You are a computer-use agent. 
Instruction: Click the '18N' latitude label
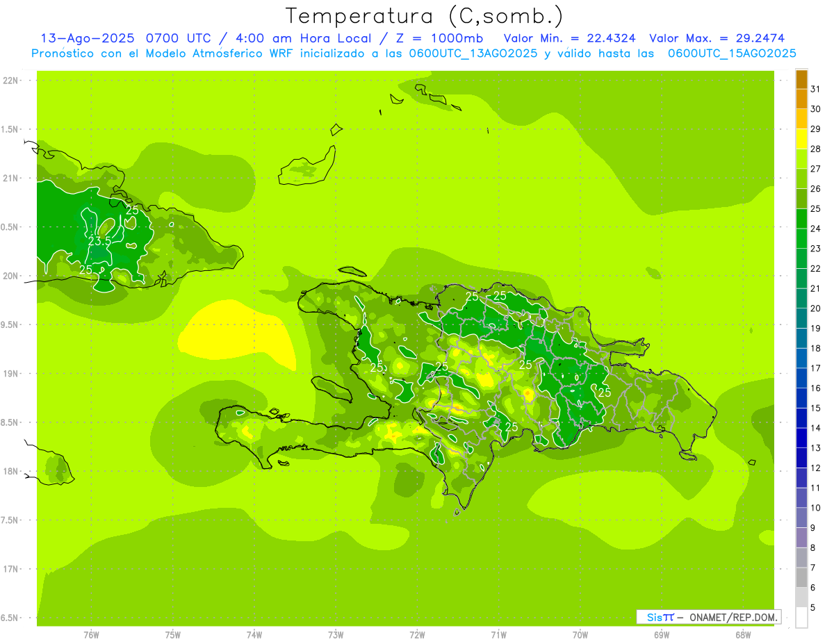click(11, 472)
